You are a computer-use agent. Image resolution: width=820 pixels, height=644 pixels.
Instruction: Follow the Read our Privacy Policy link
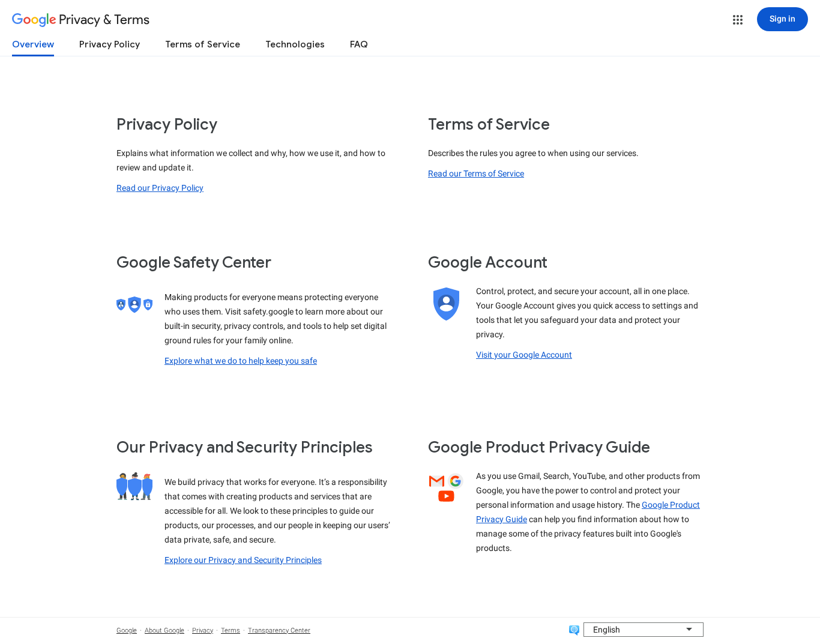tap(160, 188)
